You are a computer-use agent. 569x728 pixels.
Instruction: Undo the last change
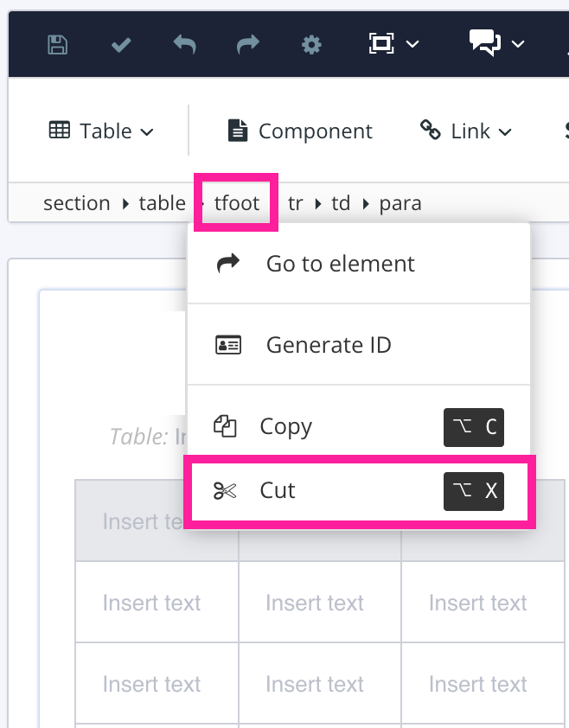pos(184,44)
